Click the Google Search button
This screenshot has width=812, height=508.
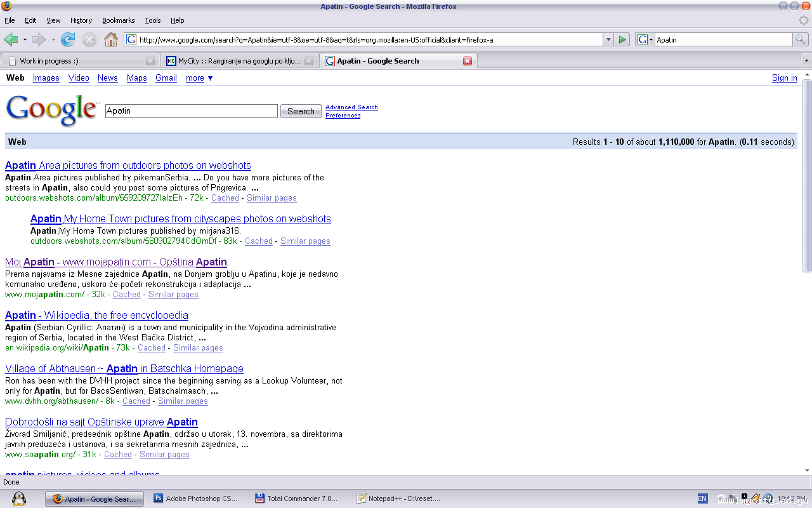301,111
